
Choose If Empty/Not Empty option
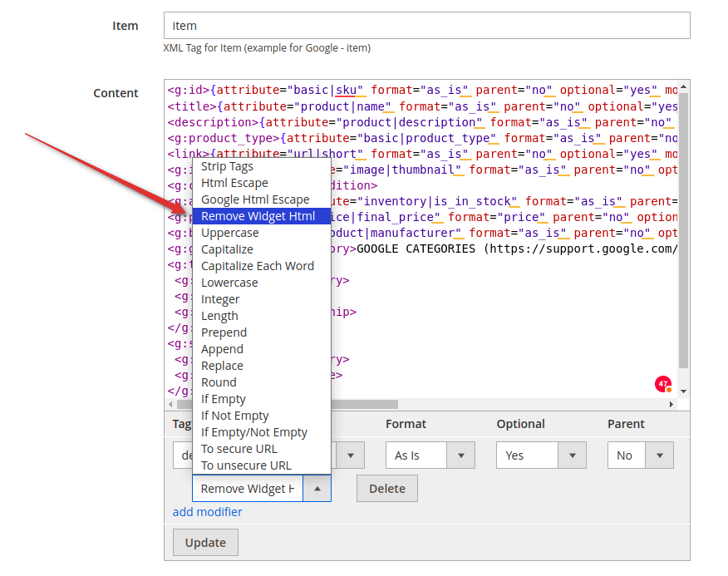(x=262, y=432)
